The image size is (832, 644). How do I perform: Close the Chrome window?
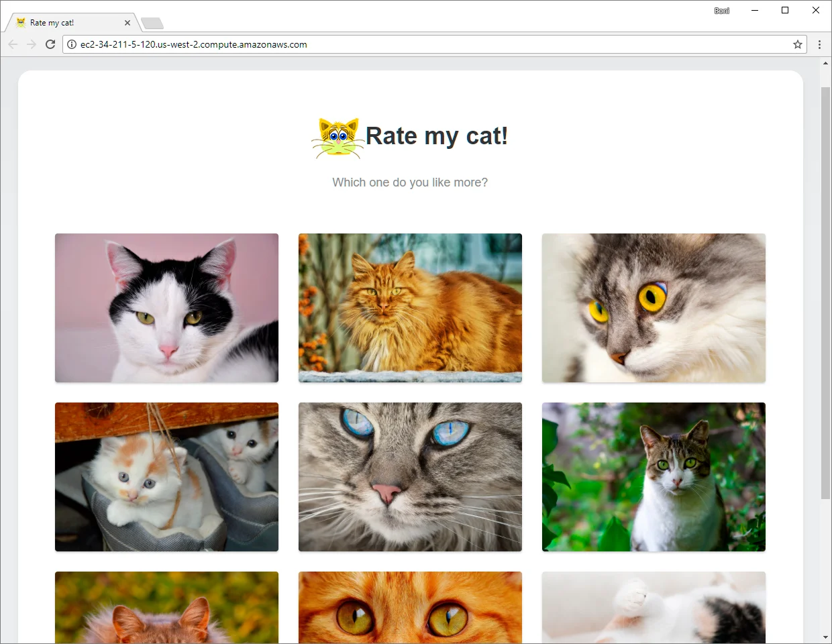[x=816, y=10]
